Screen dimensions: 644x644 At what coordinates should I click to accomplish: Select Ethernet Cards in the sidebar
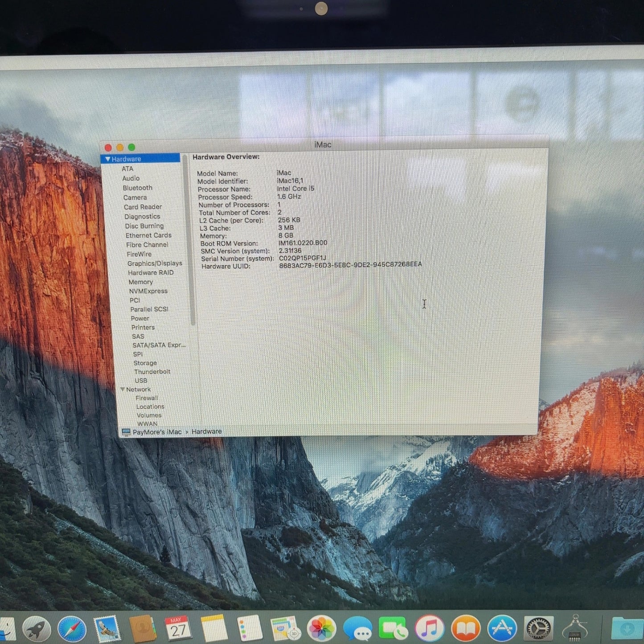[x=148, y=235]
